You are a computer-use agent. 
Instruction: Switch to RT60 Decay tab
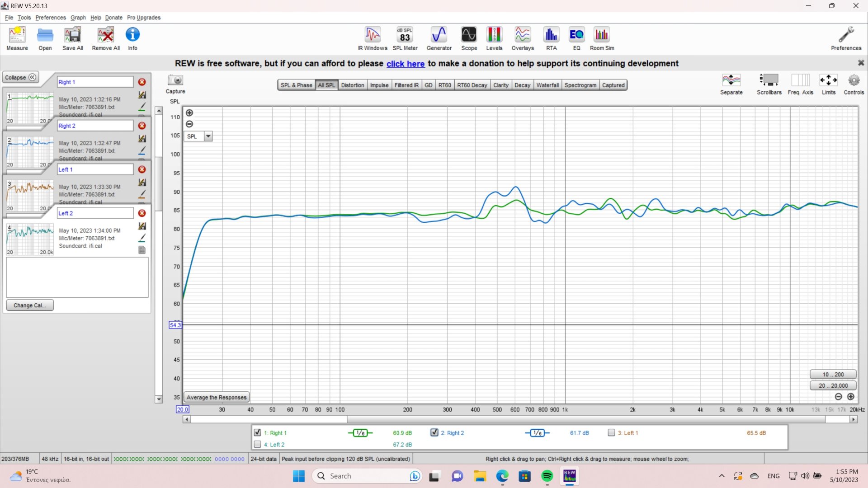pos(472,85)
